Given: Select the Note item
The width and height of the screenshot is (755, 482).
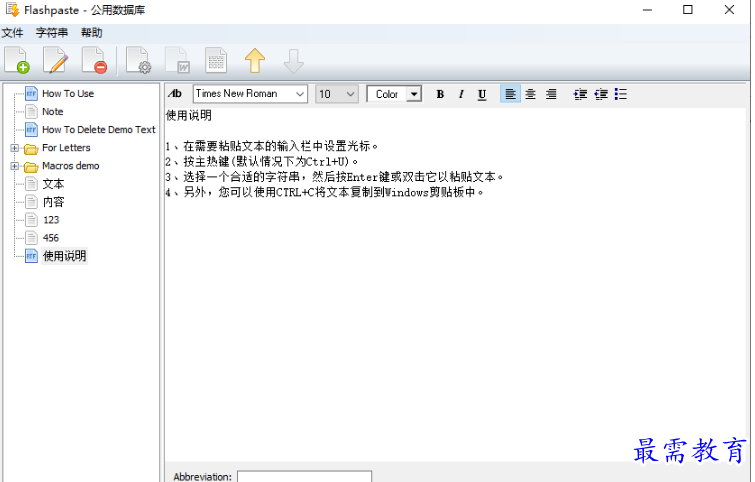Looking at the screenshot, I should pos(52,112).
